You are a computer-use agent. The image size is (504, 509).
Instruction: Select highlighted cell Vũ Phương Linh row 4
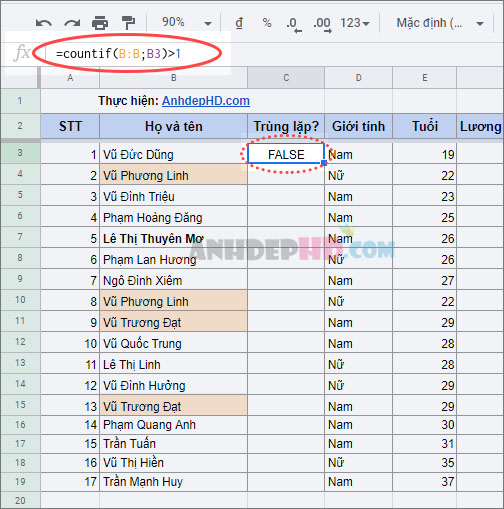(173, 175)
